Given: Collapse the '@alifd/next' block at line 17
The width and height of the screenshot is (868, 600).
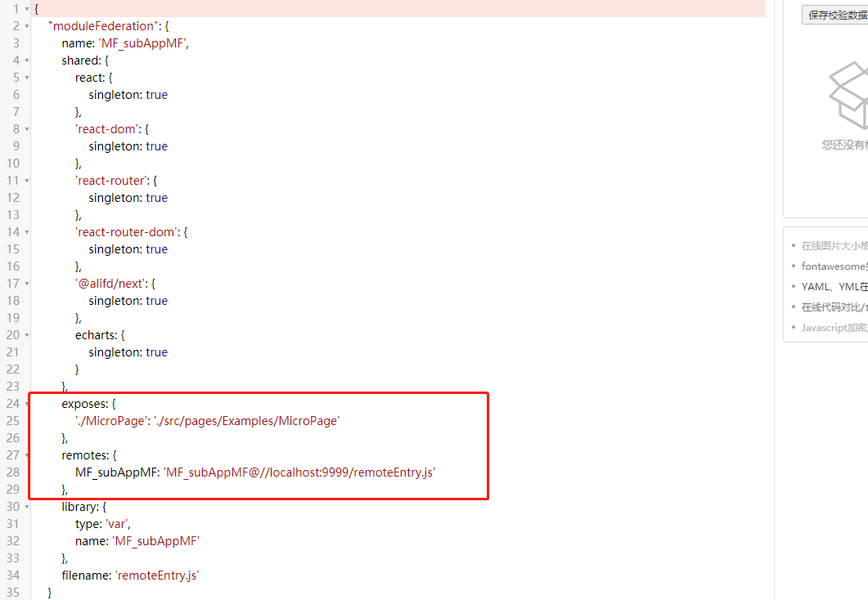Looking at the screenshot, I should pyautogui.click(x=26, y=283).
